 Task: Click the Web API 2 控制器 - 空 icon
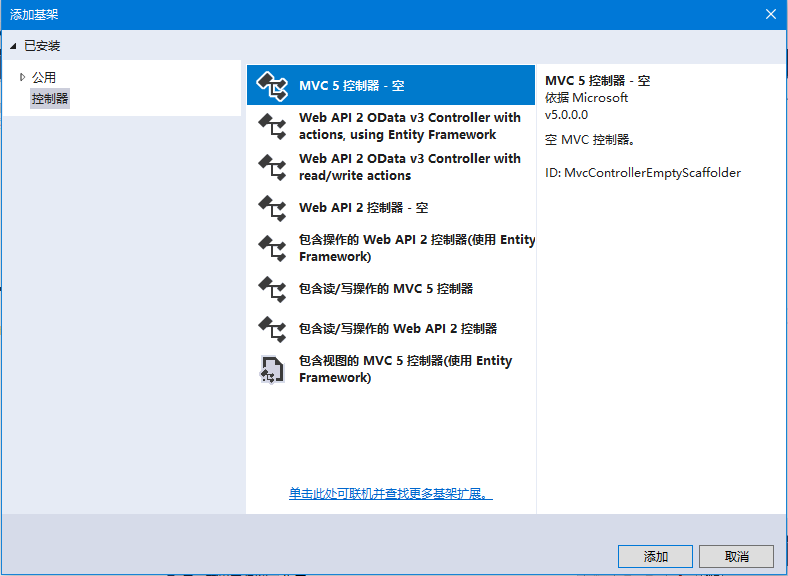click(x=272, y=208)
